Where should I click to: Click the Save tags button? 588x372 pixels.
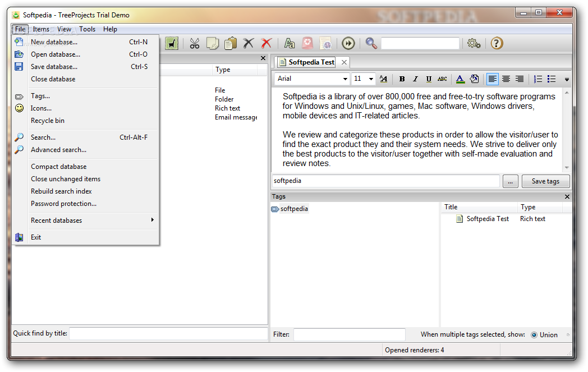coord(545,181)
